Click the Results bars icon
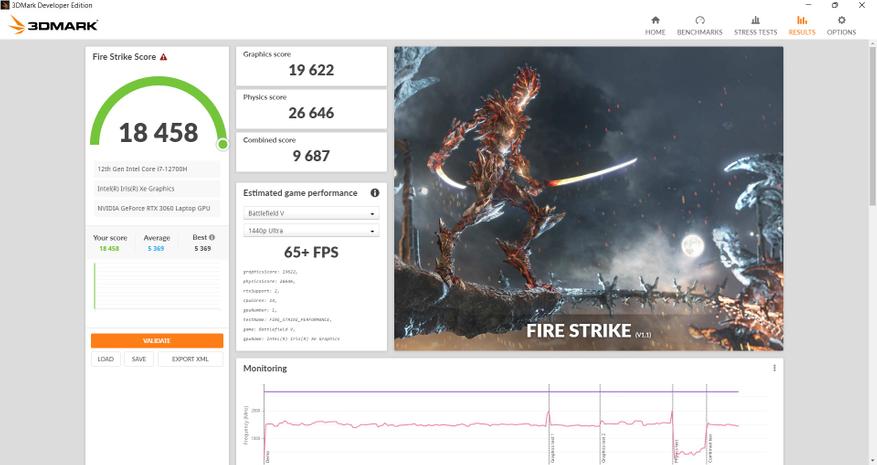 [x=802, y=20]
